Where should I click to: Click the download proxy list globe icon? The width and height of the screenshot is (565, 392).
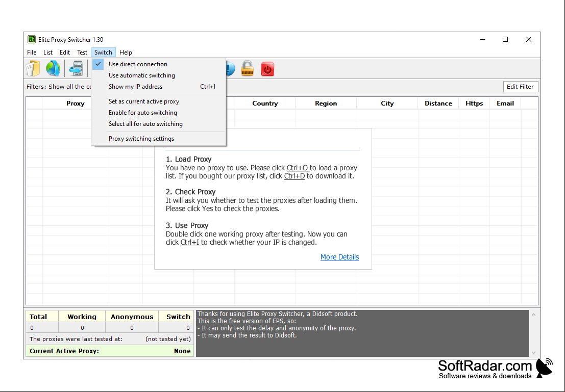pyautogui.click(x=53, y=68)
